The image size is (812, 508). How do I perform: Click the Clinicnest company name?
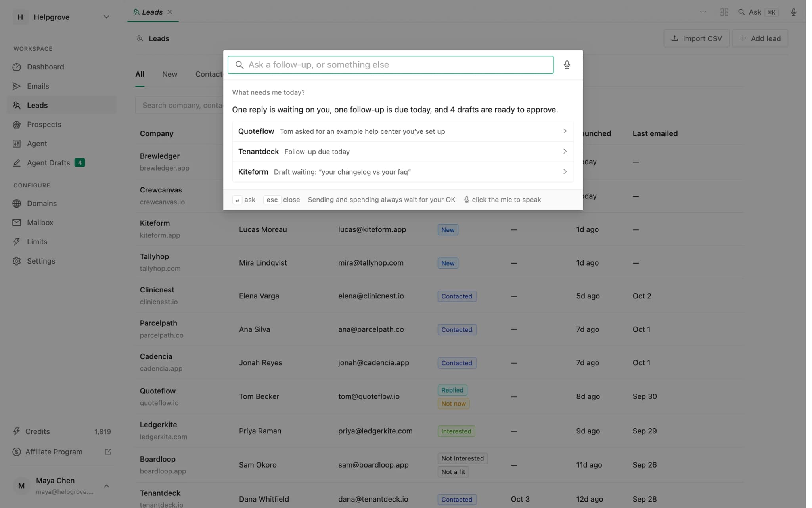tap(157, 290)
